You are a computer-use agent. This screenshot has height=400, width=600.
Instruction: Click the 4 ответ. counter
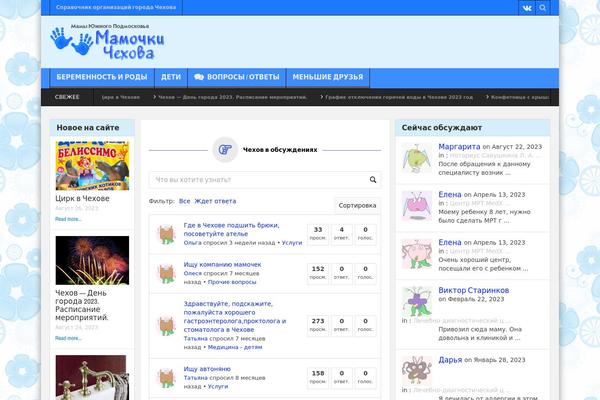click(341, 234)
